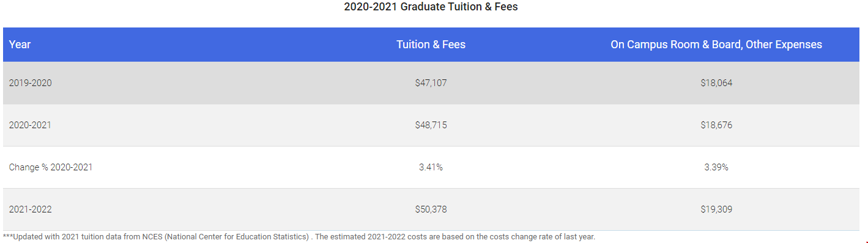
Task: Click the estimated 2021-2022 costs note
Action: pos(455,237)
